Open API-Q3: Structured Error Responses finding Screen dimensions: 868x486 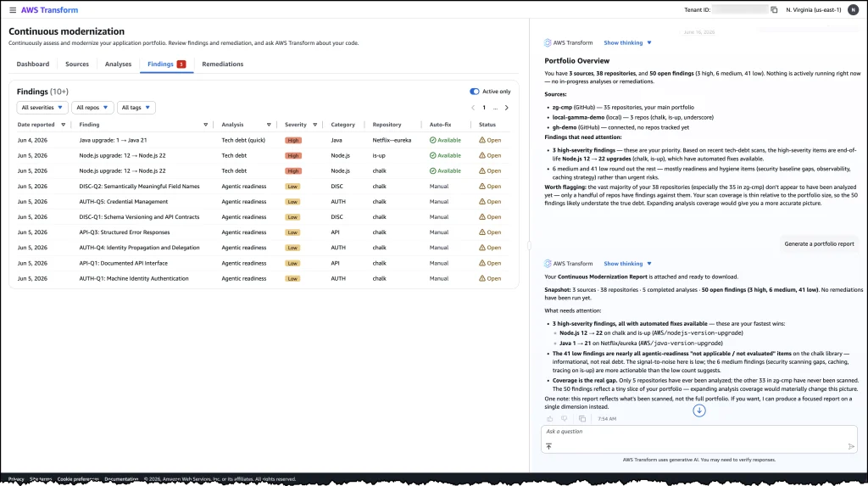click(x=125, y=232)
